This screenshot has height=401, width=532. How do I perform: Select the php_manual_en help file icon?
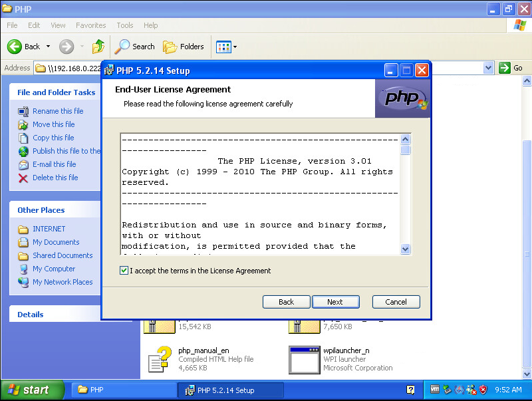click(159, 360)
